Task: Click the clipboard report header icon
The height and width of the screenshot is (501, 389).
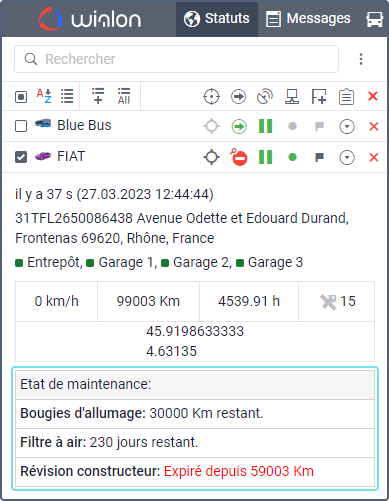Action: pyautogui.click(x=346, y=97)
